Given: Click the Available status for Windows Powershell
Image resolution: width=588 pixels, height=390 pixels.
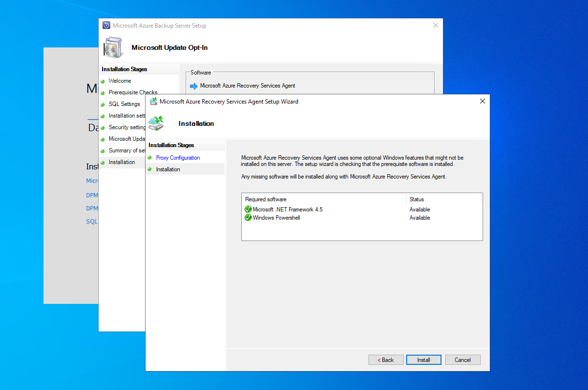Looking at the screenshot, I should 420,218.
